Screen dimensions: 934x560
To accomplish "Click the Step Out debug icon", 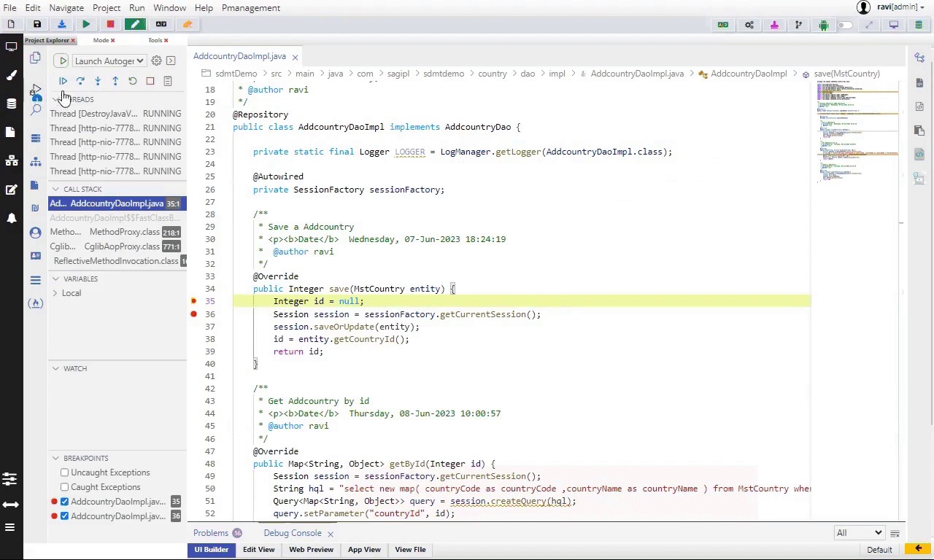I will pos(115,81).
